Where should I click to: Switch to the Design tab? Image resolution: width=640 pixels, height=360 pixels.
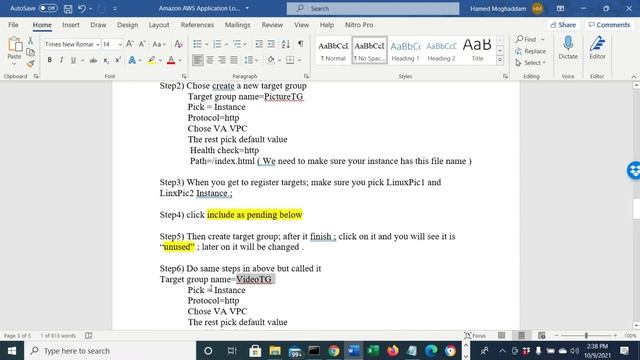tap(127, 25)
